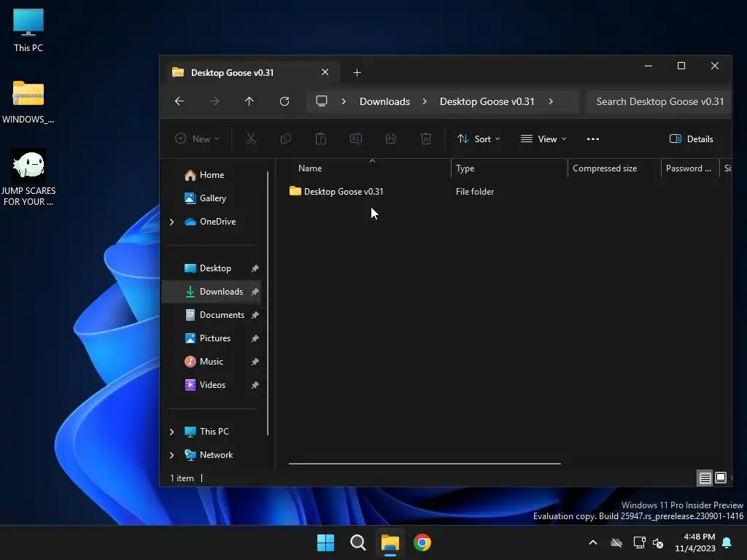Open the notification bell in taskbar
Image resolution: width=747 pixels, height=560 pixels.
(x=727, y=542)
